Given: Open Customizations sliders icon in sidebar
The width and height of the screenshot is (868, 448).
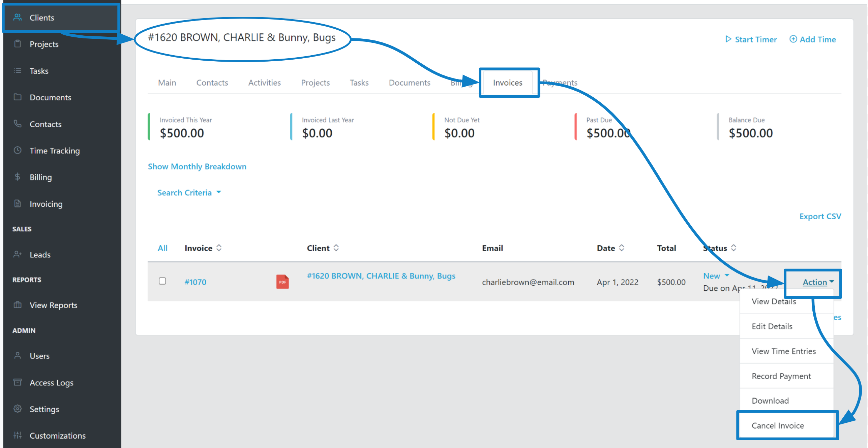Looking at the screenshot, I should (18, 435).
